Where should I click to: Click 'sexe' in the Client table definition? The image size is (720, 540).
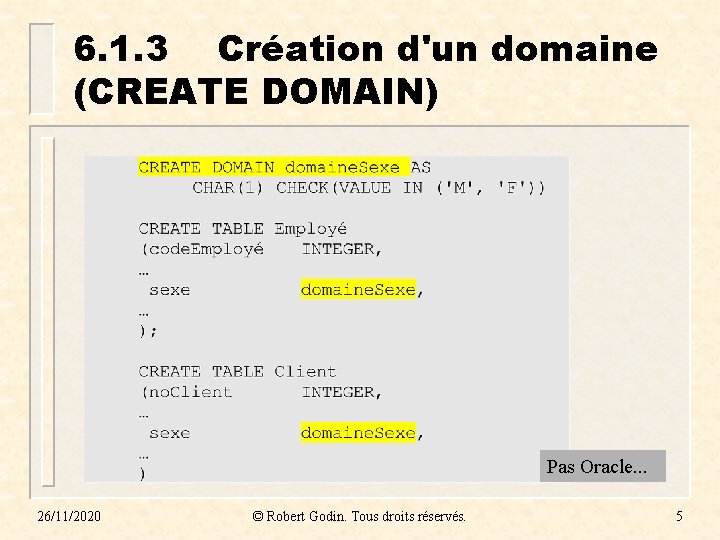click(169, 433)
